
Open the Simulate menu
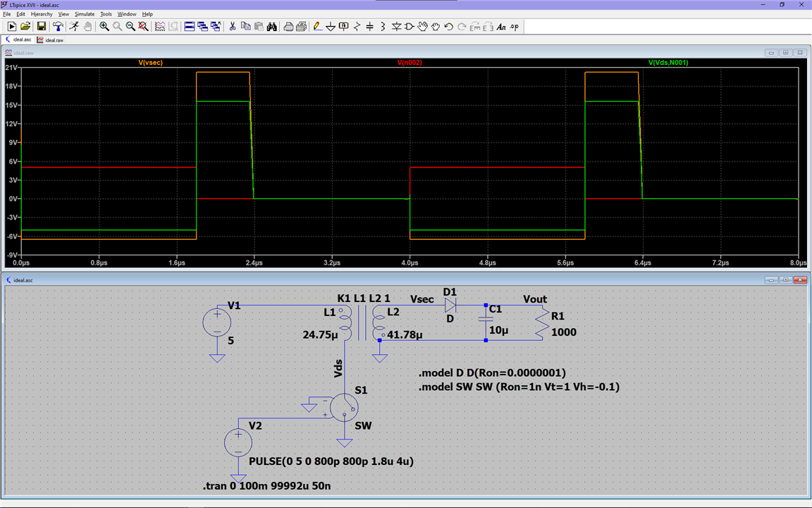(x=85, y=14)
